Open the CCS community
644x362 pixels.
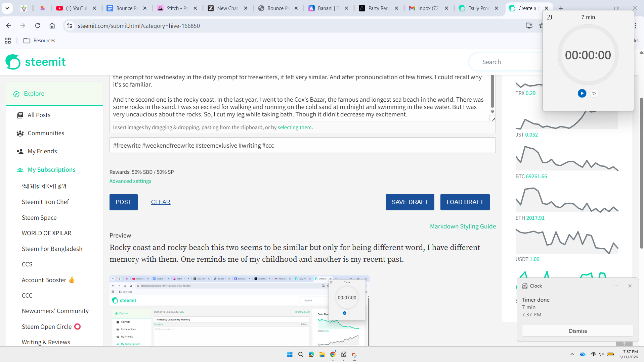click(27, 264)
